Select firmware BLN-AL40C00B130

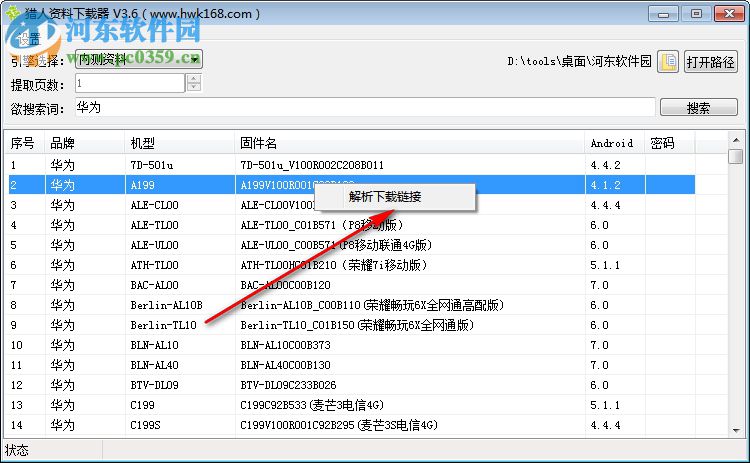(x=286, y=365)
